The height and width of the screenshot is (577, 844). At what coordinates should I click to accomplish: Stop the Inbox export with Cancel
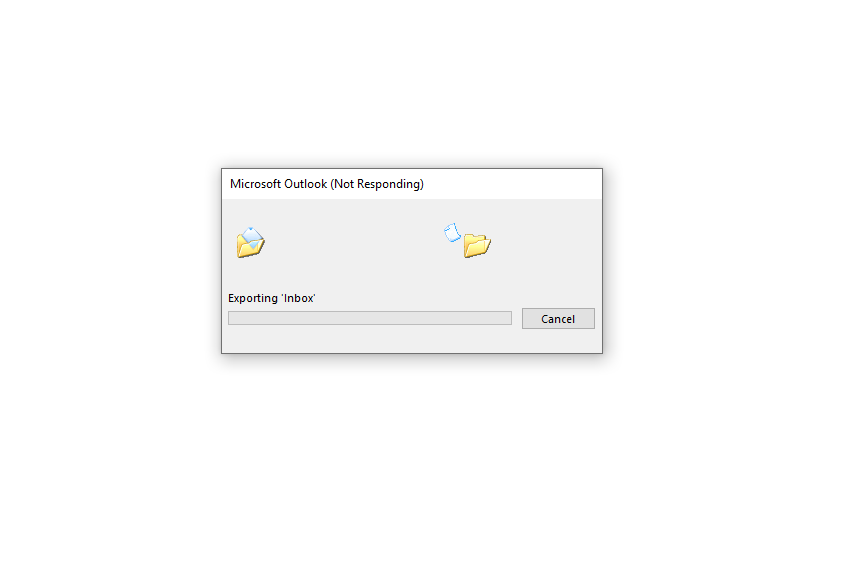click(558, 319)
